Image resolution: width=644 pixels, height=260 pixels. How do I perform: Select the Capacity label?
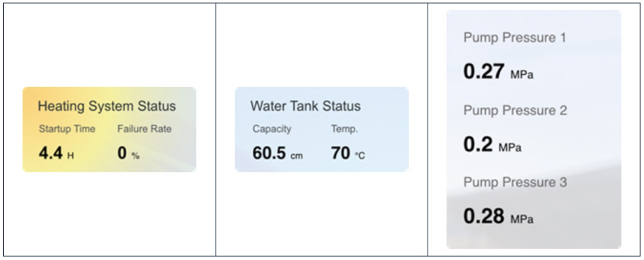(x=272, y=129)
